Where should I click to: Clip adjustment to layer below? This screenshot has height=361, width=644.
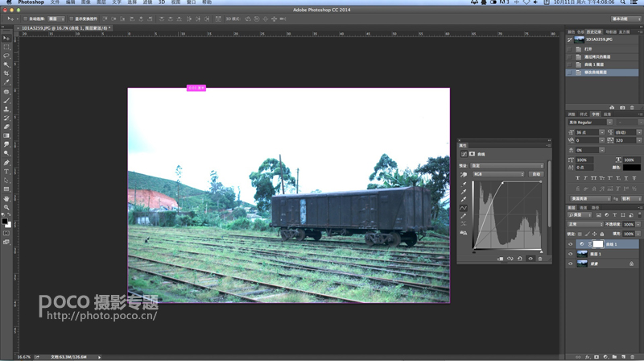pos(500,259)
